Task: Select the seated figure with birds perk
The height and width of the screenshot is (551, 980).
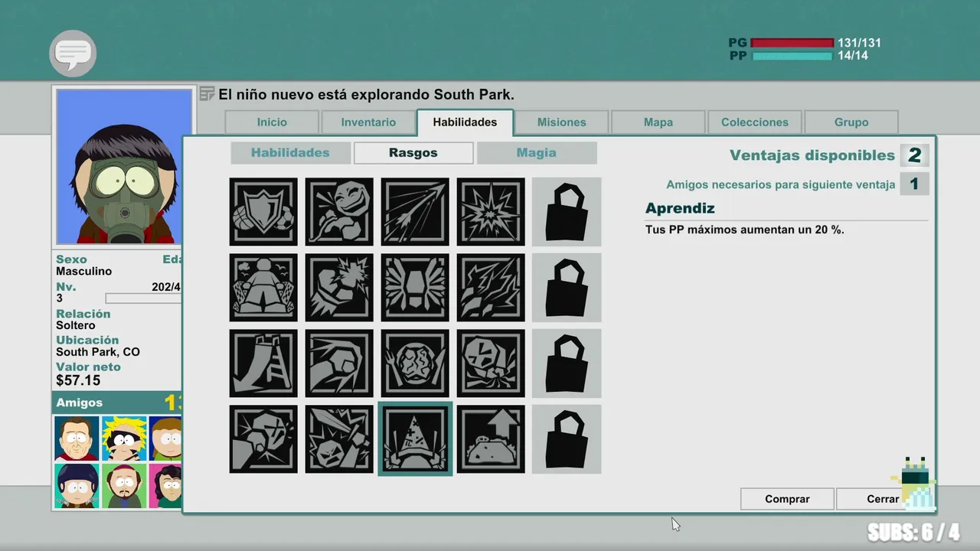Action: point(263,288)
